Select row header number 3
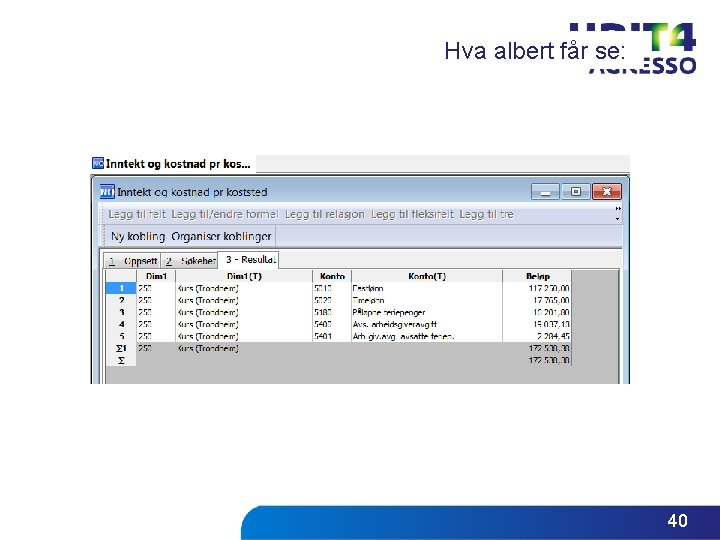 [x=121, y=312]
